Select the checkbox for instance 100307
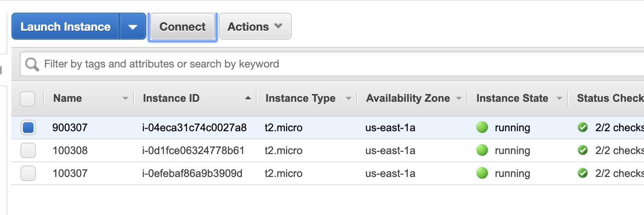Image resolution: width=644 pixels, height=215 pixels. [28, 173]
